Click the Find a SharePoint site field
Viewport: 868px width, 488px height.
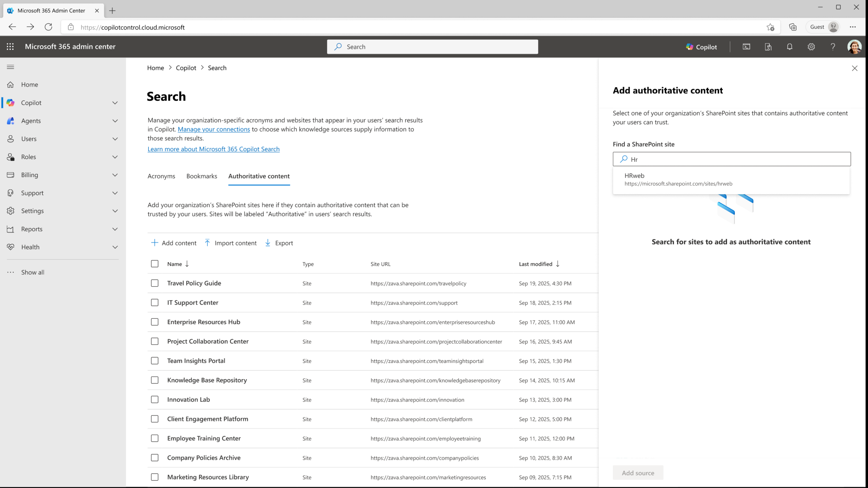point(732,159)
